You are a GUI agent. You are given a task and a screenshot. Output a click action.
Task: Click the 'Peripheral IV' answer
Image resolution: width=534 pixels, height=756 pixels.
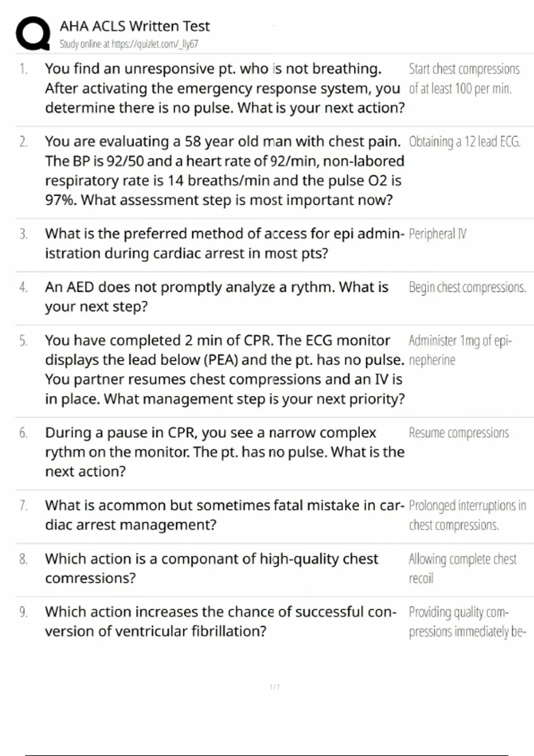437,234
